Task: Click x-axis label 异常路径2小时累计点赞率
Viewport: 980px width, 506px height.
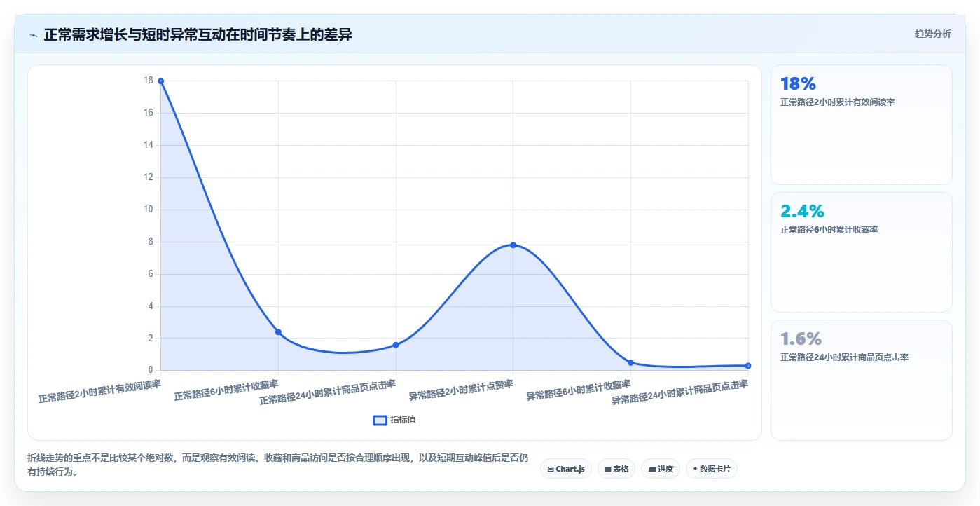Action: pos(462,390)
